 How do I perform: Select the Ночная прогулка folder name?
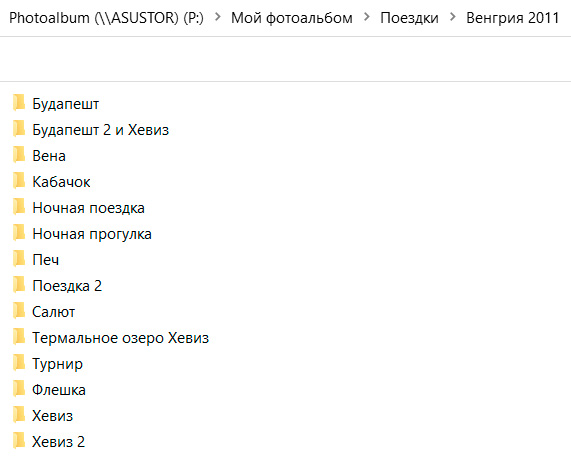coord(92,234)
